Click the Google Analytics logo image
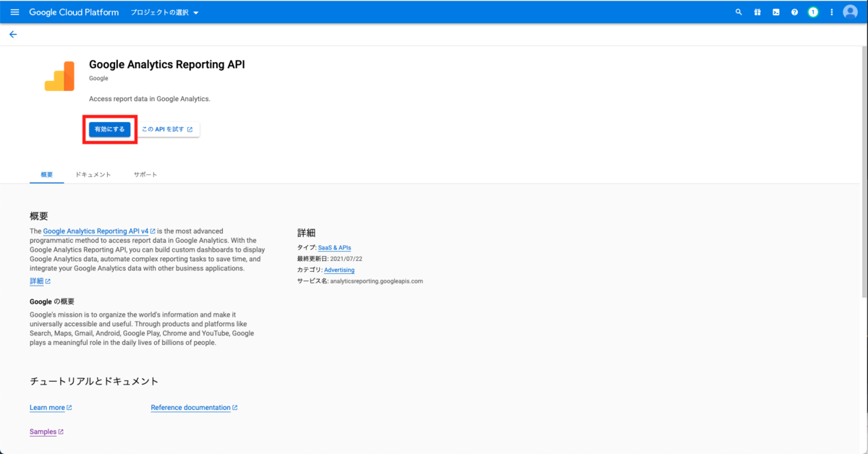Image resolution: width=868 pixels, height=454 pixels. (x=59, y=76)
